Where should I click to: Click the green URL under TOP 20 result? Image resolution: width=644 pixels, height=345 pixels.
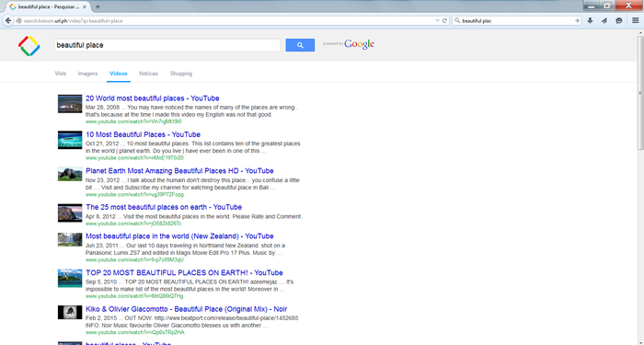pos(134,295)
